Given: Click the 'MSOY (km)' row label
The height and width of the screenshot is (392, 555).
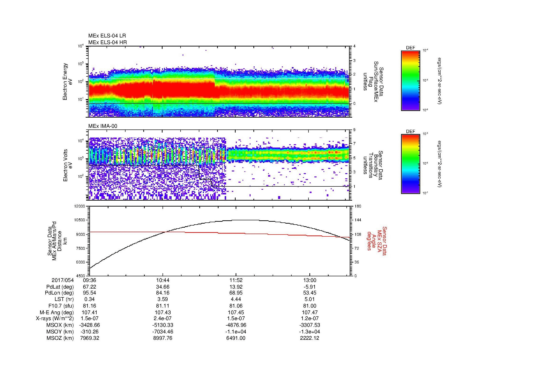Looking at the screenshot, I should point(60,332).
